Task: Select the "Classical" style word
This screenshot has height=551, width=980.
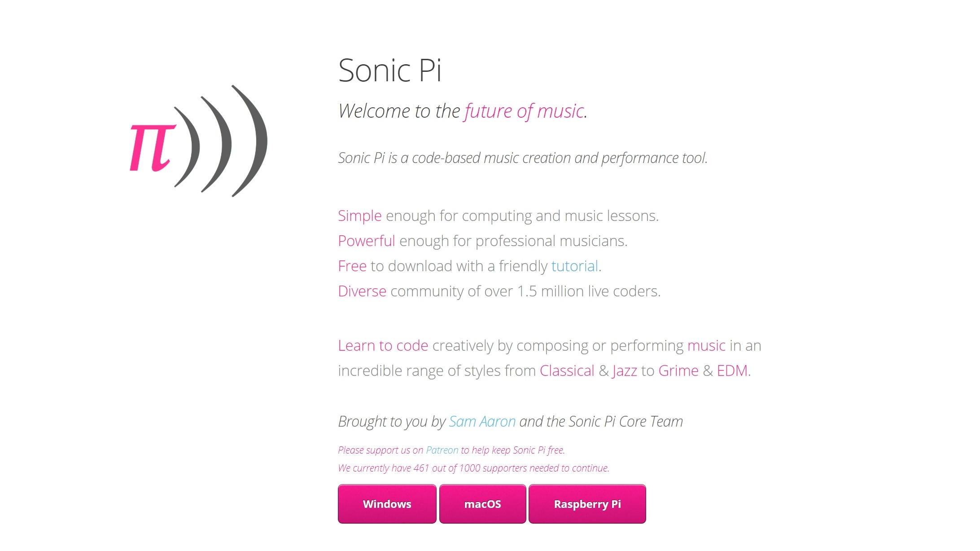Action: pyautogui.click(x=567, y=371)
